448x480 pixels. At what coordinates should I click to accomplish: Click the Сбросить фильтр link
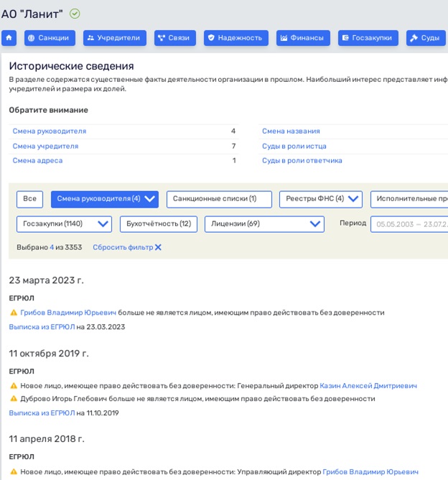point(123,247)
